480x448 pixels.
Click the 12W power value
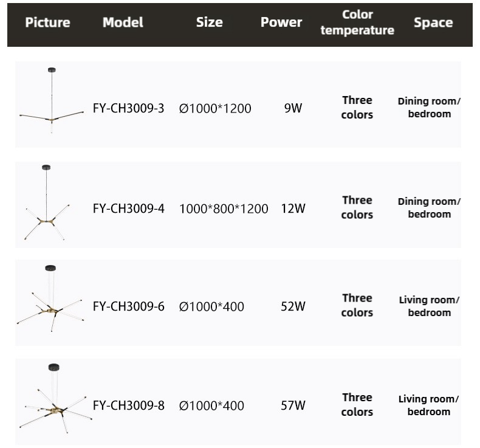(293, 208)
